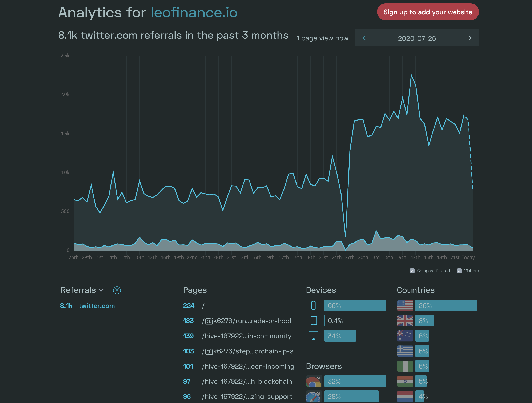Click the Today label on chart axis
This screenshot has width=532, height=403.
(468, 257)
